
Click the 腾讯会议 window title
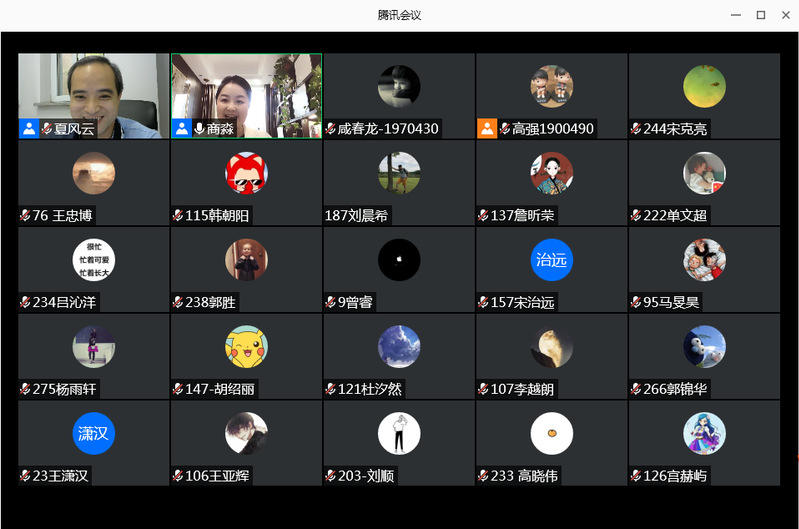(399, 15)
